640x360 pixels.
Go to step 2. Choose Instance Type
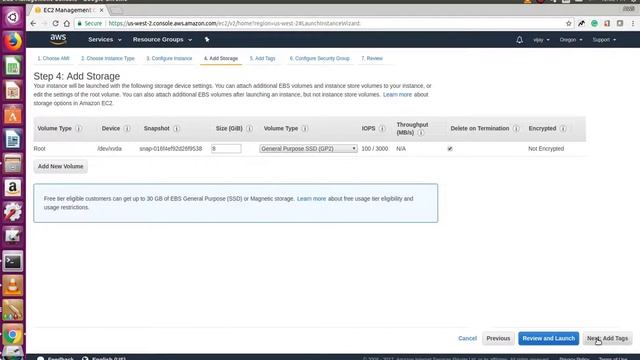click(x=108, y=58)
